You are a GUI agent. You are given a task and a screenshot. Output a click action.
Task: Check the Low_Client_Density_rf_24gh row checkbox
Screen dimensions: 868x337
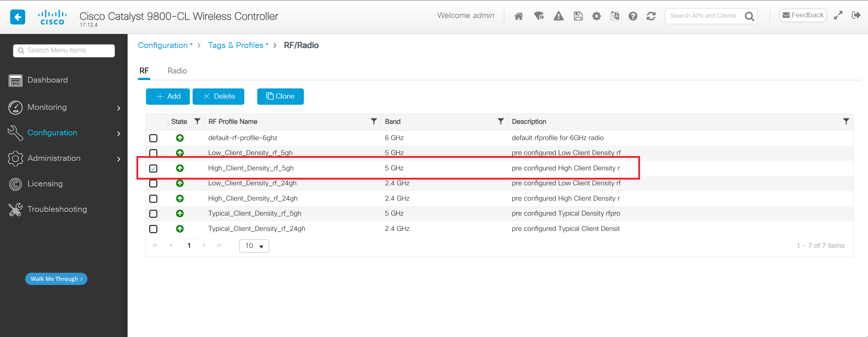tap(153, 183)
